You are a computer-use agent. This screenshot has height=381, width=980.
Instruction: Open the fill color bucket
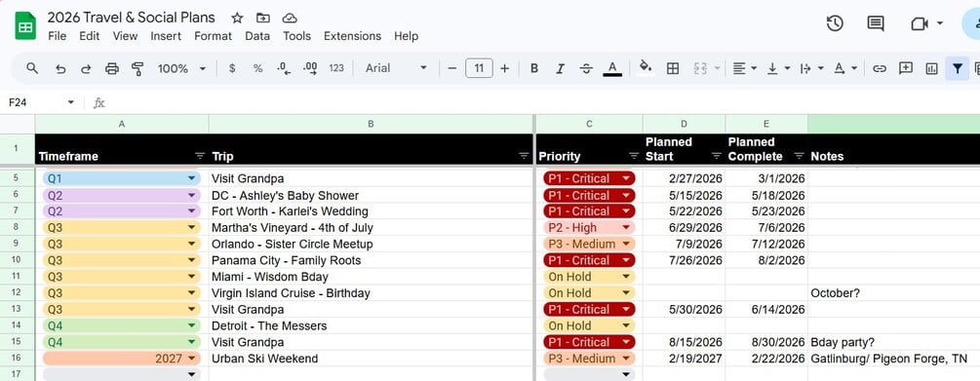pyautogui.click(x=646, y=68)
